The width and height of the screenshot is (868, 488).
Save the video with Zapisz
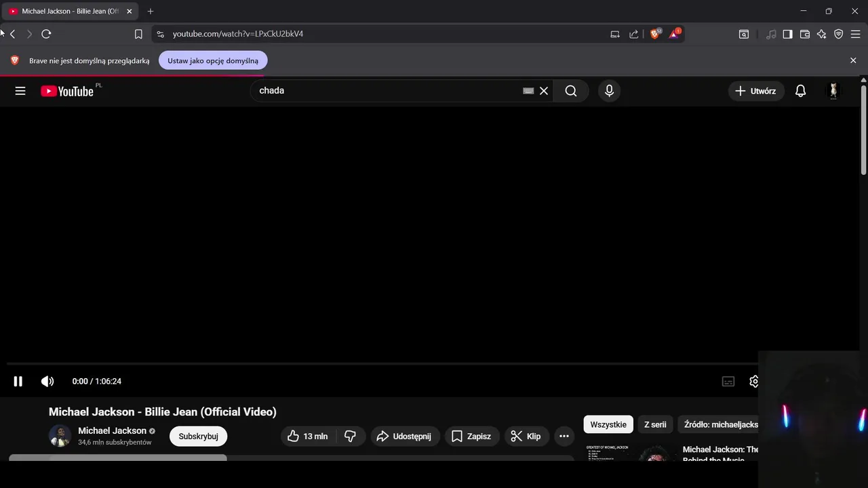click(472, 436)
